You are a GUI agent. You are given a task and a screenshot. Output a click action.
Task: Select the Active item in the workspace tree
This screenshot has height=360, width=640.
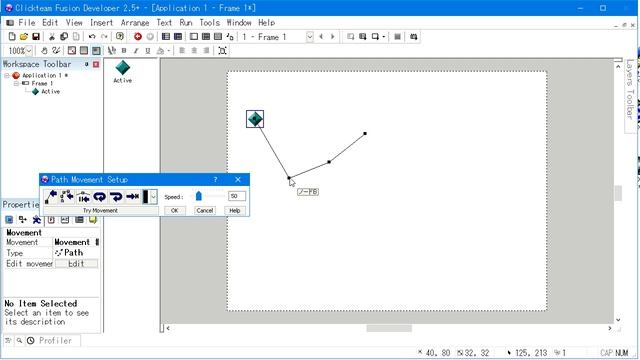[51, 91]
